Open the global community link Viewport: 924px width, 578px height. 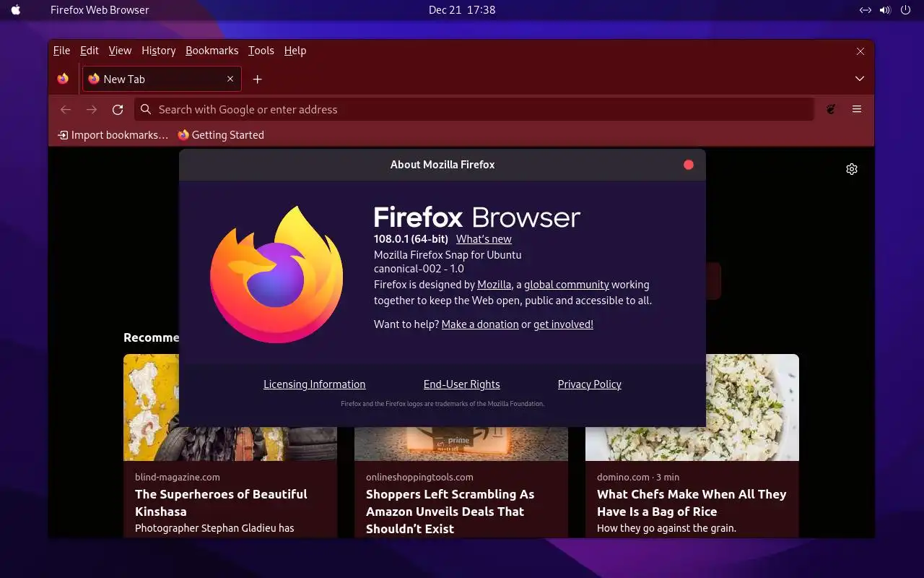coord(567,285)
